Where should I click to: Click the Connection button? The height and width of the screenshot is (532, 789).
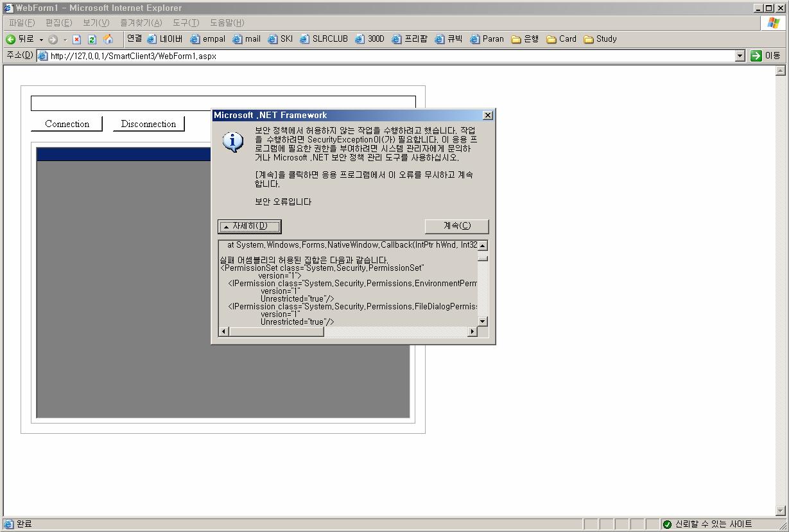(67, 124)
